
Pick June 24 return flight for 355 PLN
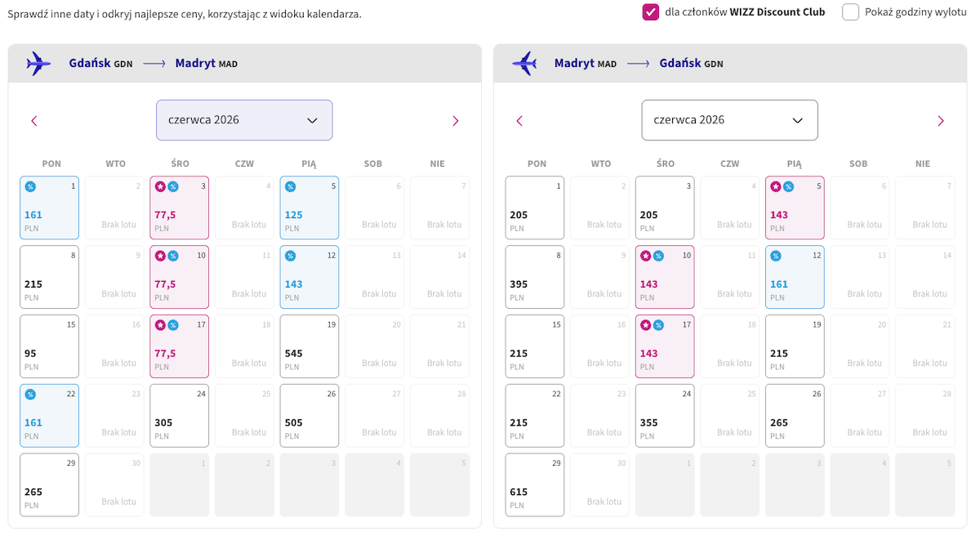coord(665,416)
